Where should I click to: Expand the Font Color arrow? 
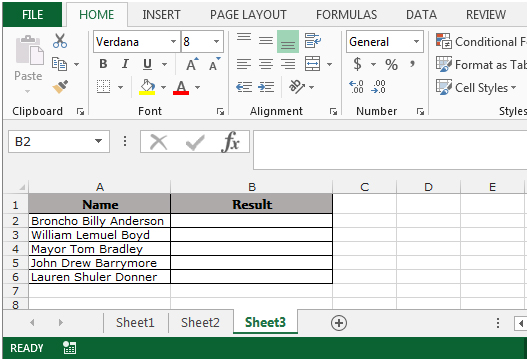(x=197, y=87)
